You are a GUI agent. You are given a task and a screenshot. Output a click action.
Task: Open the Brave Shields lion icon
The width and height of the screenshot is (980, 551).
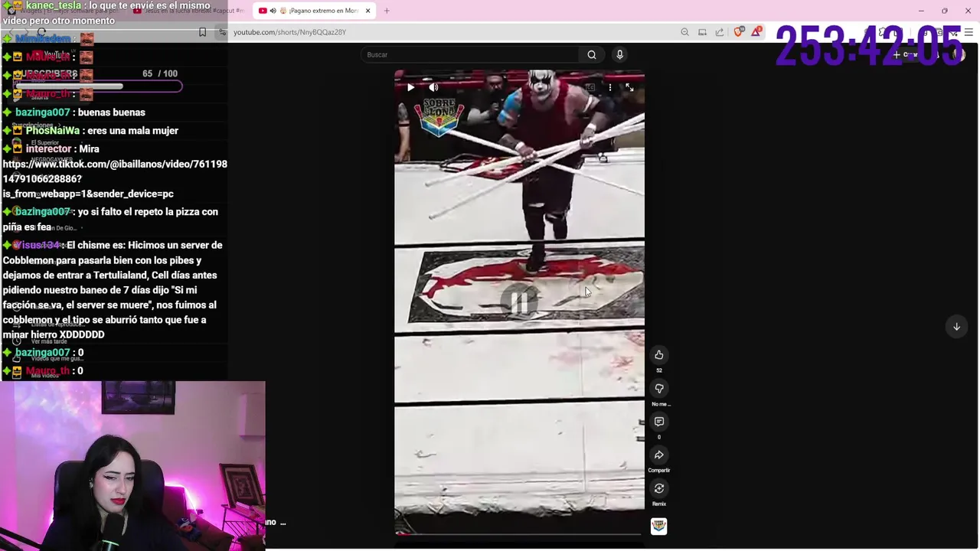click(738, 32)
